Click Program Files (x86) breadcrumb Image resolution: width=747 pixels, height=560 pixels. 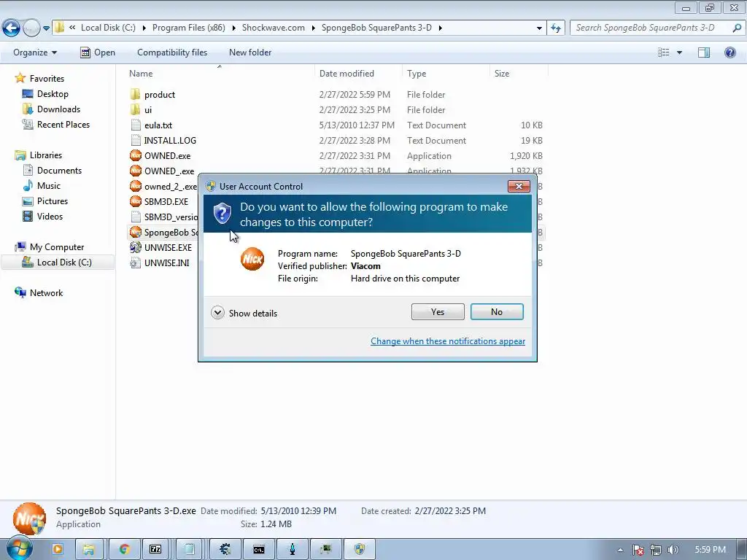[x=189, y=28]
